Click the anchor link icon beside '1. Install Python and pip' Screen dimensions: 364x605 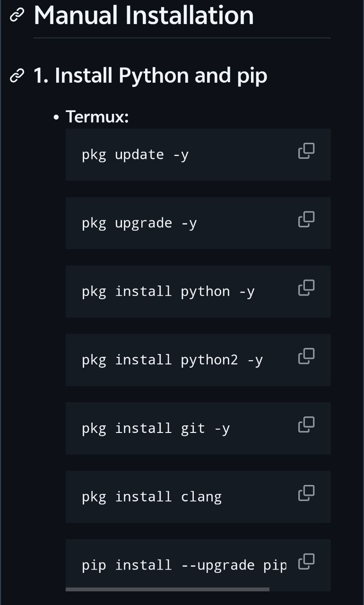[17, 76]
